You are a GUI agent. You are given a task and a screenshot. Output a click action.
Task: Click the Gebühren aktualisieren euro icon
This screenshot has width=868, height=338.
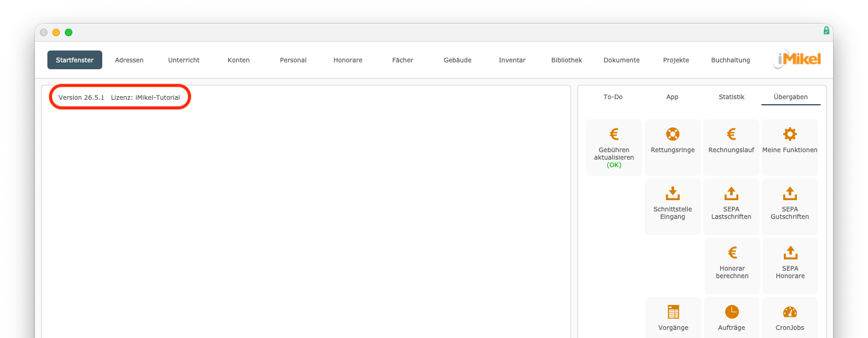click(614, 133)
